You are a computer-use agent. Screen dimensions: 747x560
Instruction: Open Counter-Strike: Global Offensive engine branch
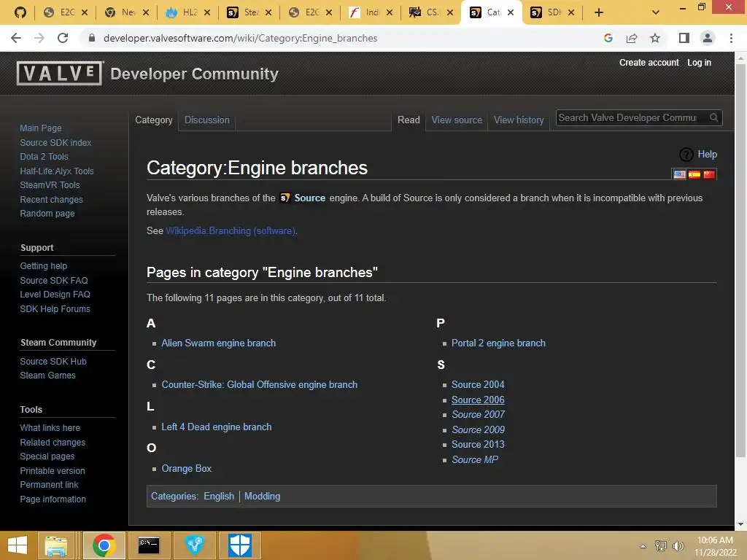click(x=259, y=385)
